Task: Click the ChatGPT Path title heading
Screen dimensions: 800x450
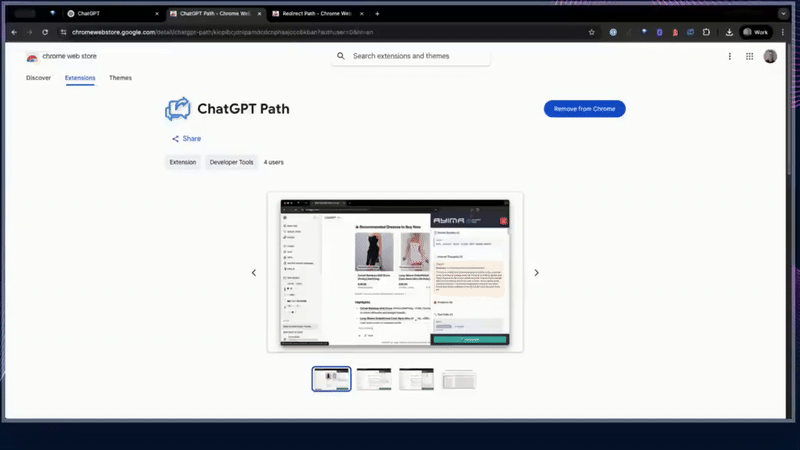Action: point(243,109)
